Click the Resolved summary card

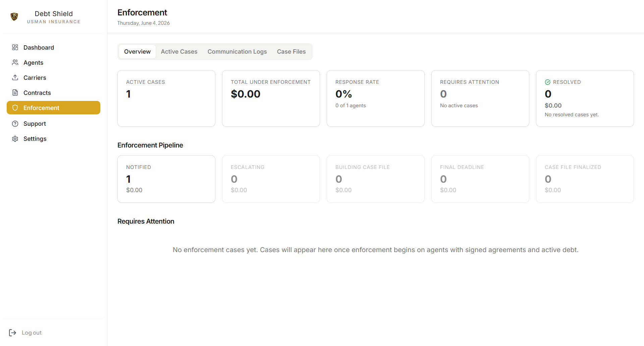coord(585,98)
